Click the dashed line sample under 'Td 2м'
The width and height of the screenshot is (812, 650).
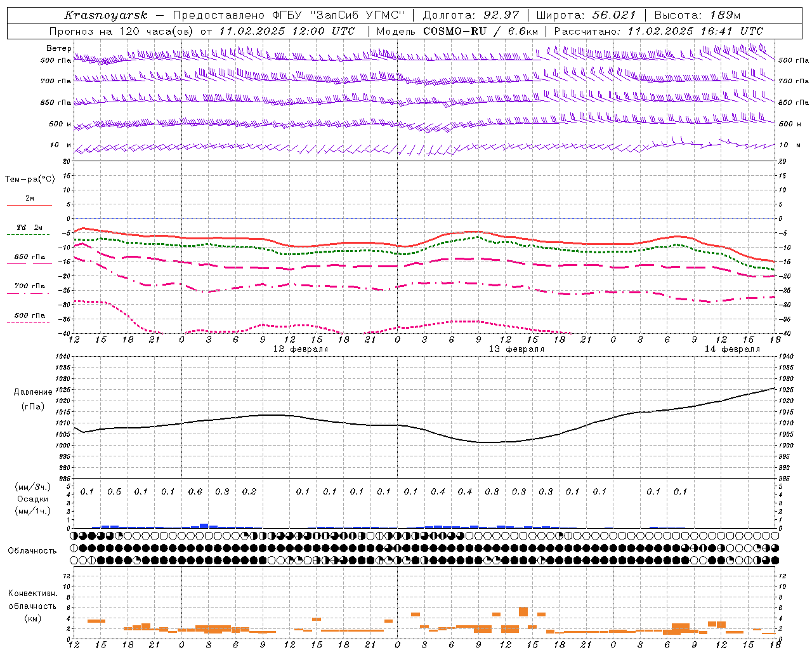29,235
